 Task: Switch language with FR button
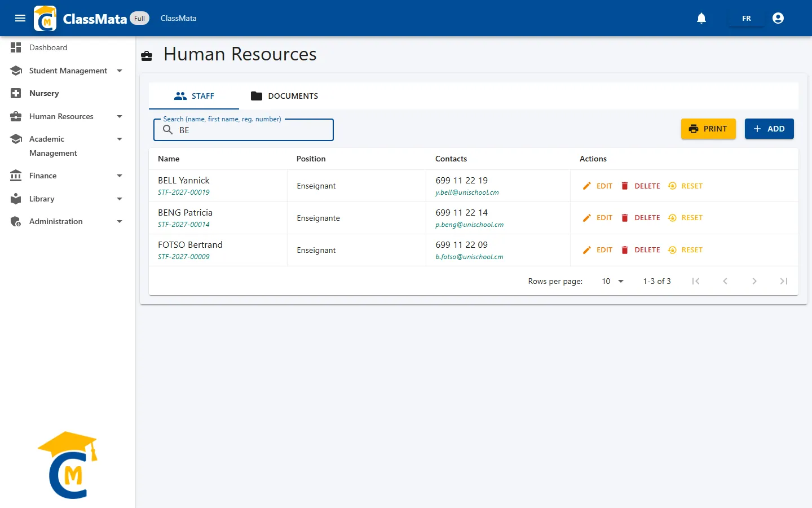point(747,18)
